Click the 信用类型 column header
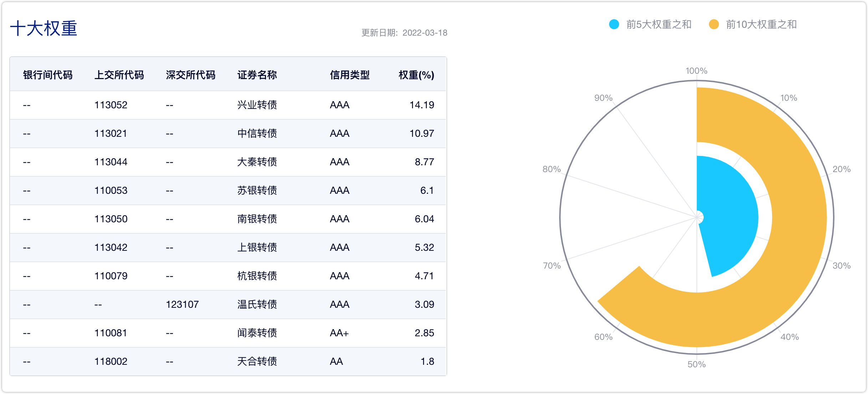 coord(349,75)
